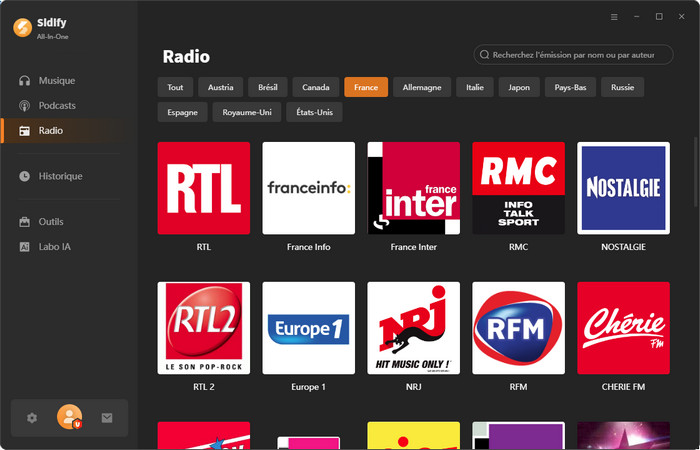Click the Sidify app logo
This screenshot has width=700, height=450.
22,27
